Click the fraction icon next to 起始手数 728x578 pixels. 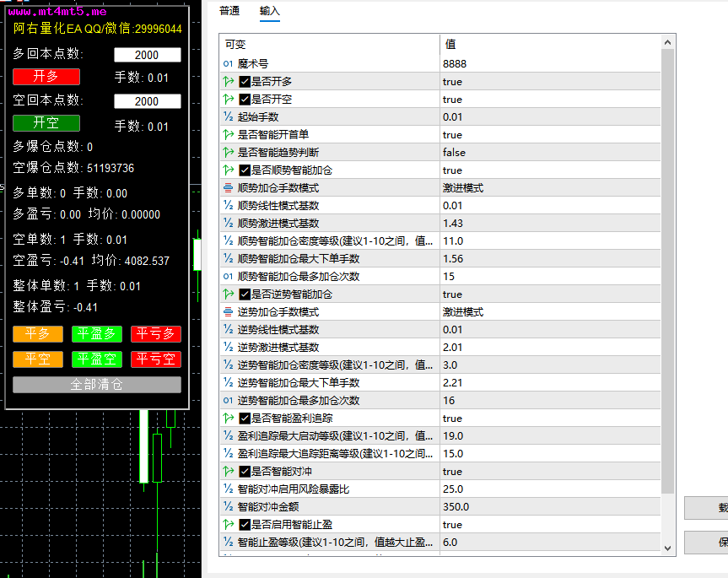point(228,116)
